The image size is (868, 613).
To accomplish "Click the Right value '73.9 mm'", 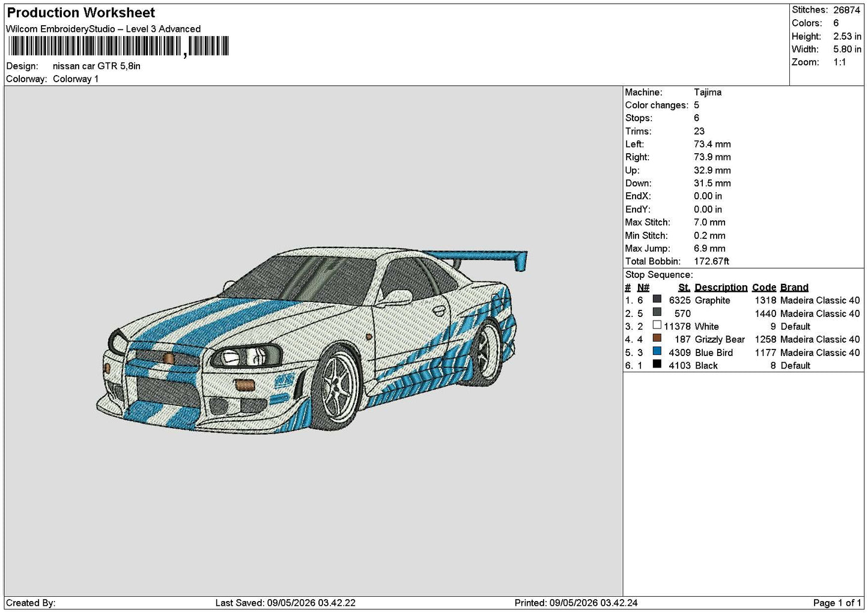I will tap(712, 157).
